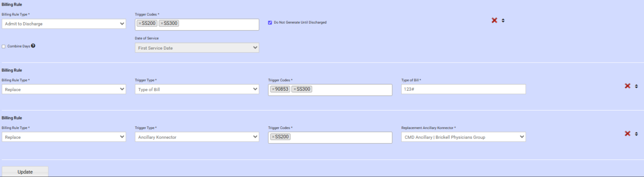Open Admit to Discharge rule type dropdown
This screenshot has width=644, height=177.
[x=64, y=24]
